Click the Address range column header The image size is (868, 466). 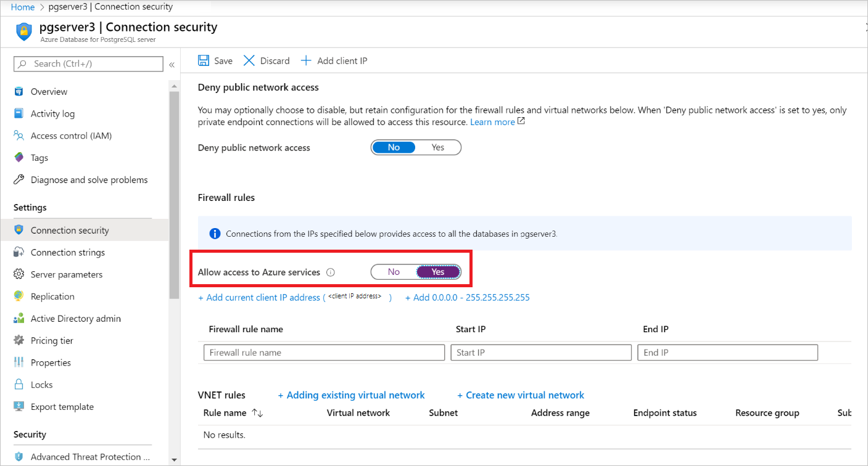(x=560, y=413)
